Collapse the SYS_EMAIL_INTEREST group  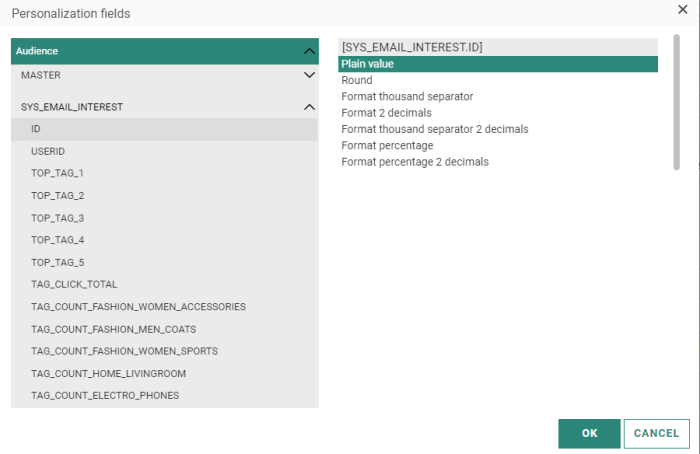(x=309, y=106)
